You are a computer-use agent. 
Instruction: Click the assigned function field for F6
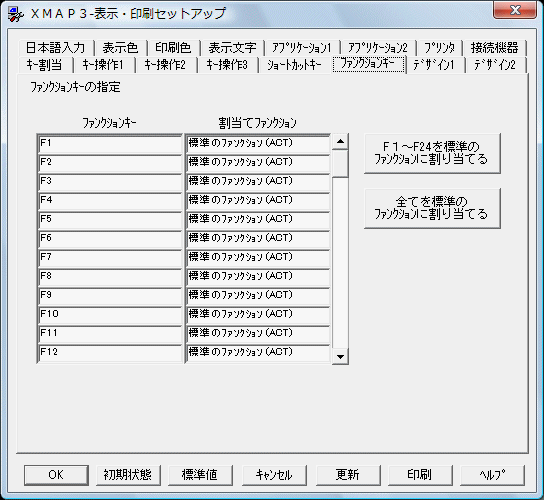click(258, 239)
